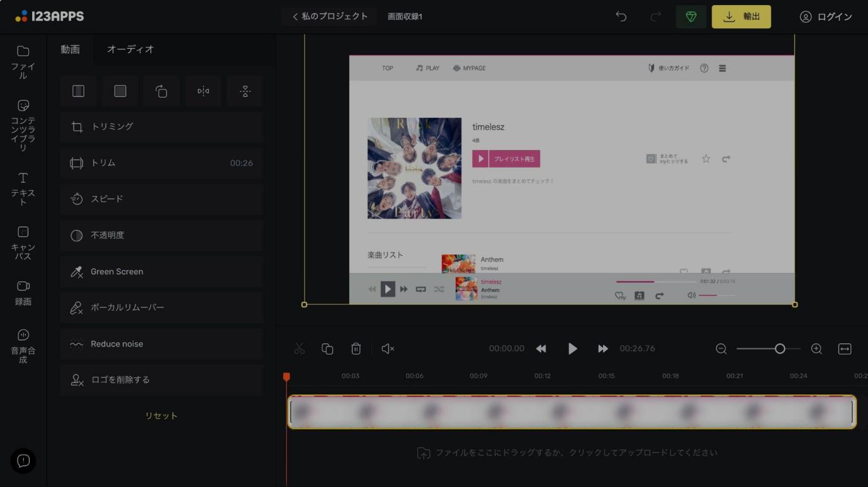Select the video clip on timeline
868x487 pixels.
(x=572, y=412)
